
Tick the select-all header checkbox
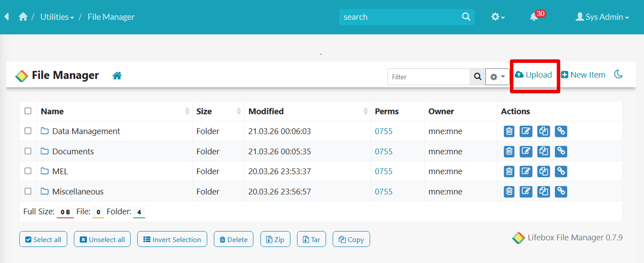(28, 111)
